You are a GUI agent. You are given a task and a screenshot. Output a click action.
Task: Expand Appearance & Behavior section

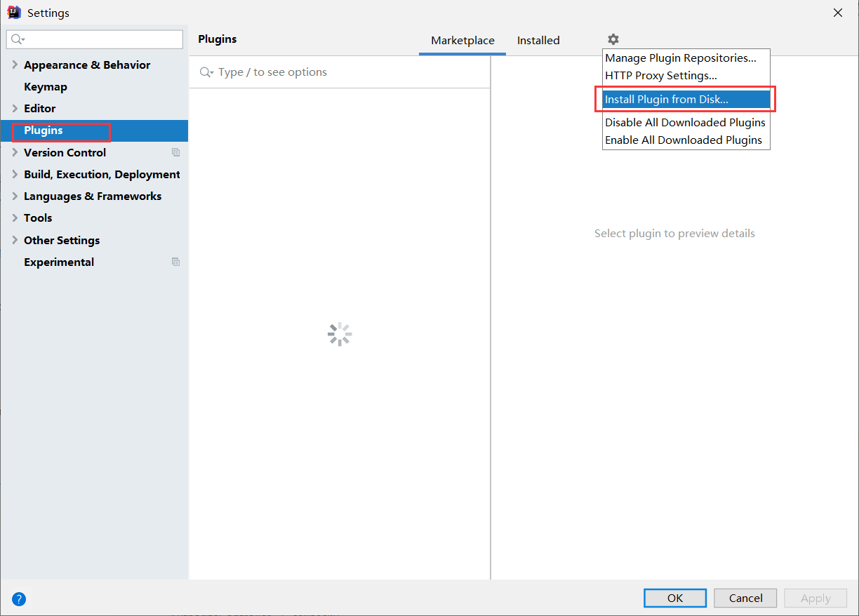[15, 65]
